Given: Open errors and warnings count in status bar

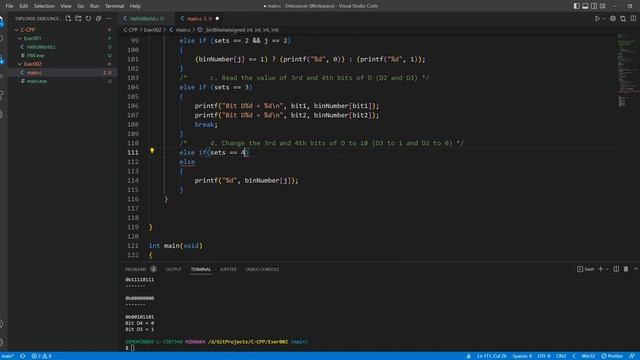Looking at the screenshot, I should pos(42,356).
